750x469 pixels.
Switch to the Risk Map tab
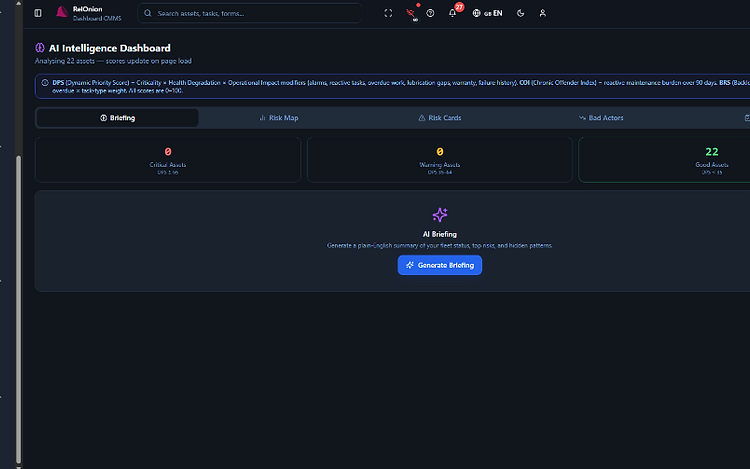click(279, 118)
